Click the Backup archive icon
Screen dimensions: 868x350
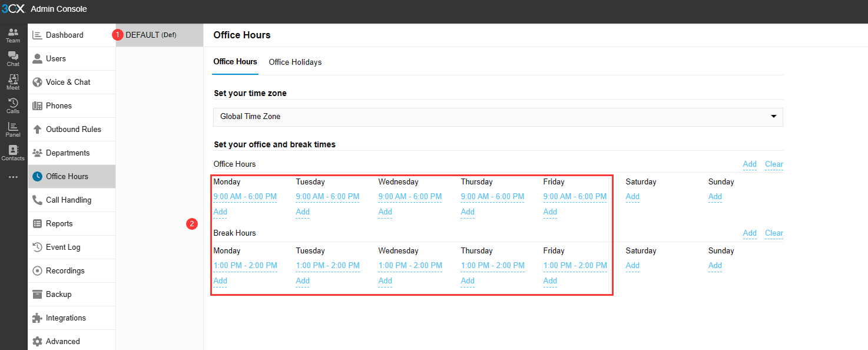[x=37, y=294]
